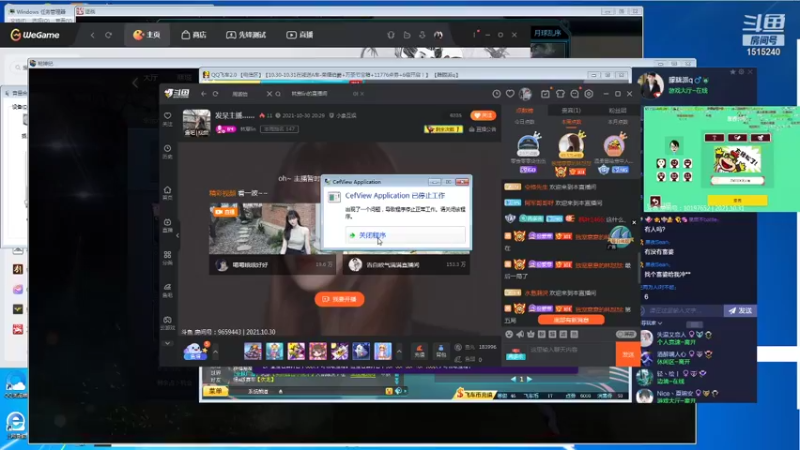800x450 pixels.
Task: Expand the gift list arrow after gift icons
Action: [x=399, y=352]
